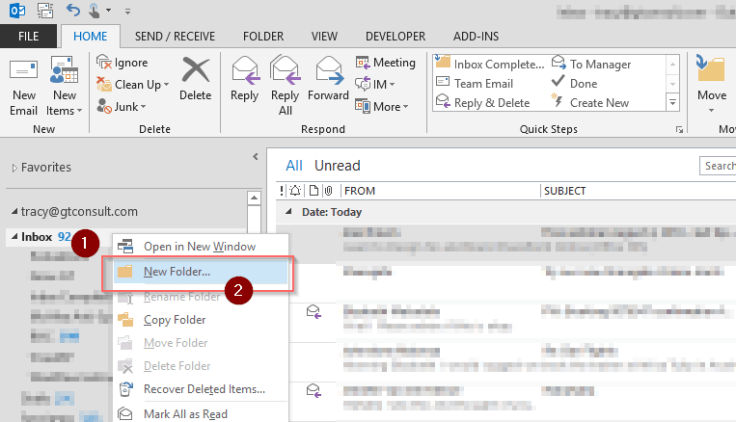Expand the Favorites section
Screen dimensions: 736x422
14,168
